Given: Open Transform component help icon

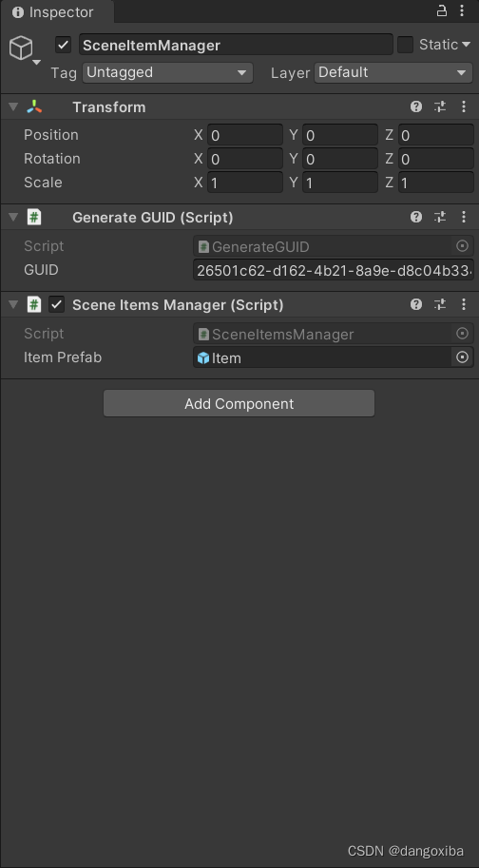Looking at the screenshot, I should coord(416,106).
